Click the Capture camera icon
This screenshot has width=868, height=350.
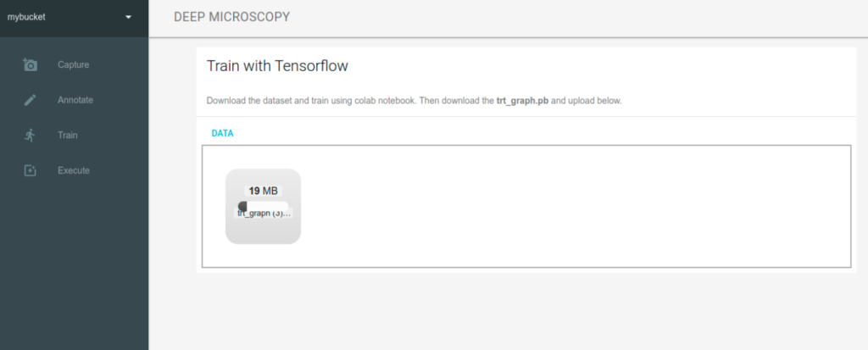pos(30,64)
